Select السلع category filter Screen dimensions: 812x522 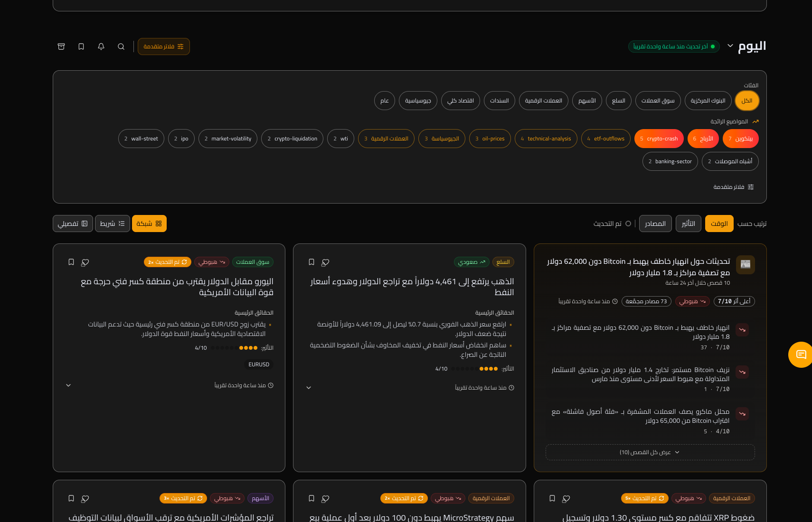click(x=619, y=101)
